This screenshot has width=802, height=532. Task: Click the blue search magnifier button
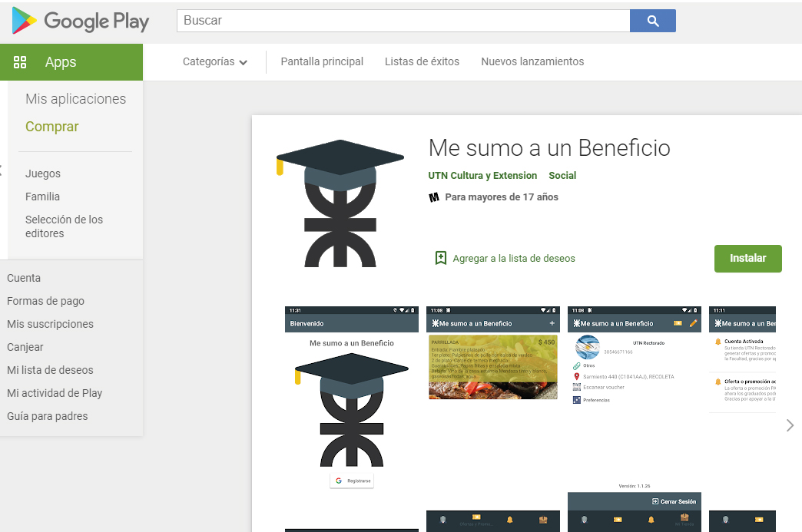click(653, 21)
